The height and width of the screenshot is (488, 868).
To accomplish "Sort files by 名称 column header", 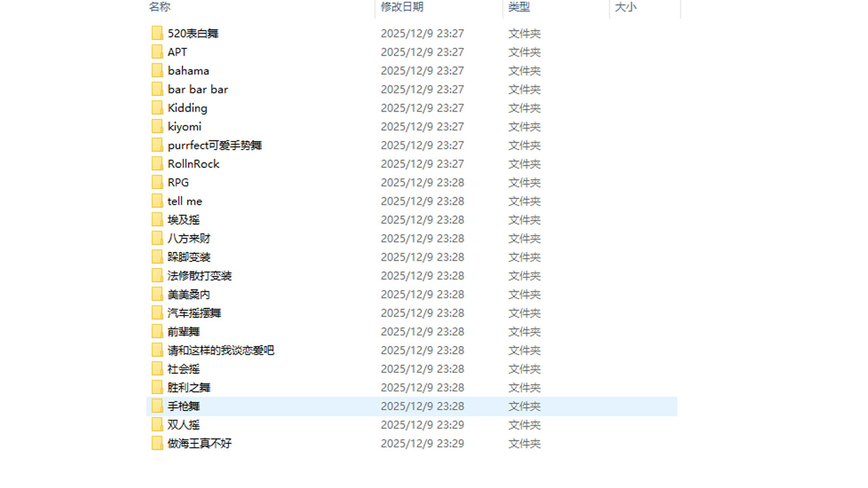I will (x=159, y=7).
